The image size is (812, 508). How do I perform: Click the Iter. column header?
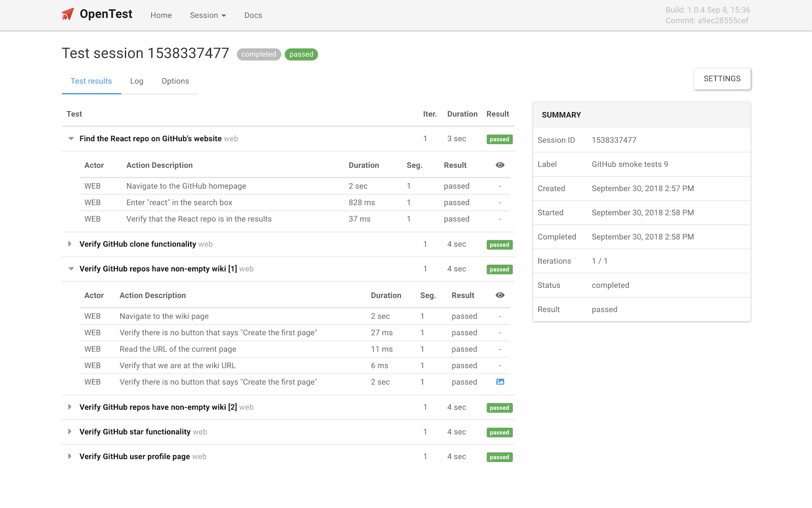pyautogui.click(x=430, y=114)
